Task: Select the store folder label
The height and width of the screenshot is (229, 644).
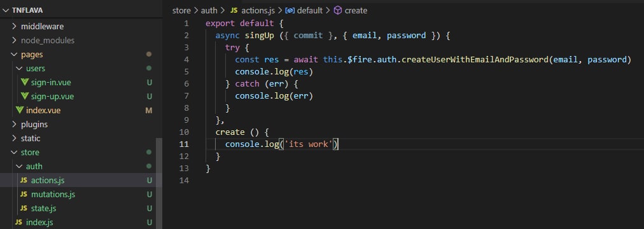Action: (x=31, y=152)
